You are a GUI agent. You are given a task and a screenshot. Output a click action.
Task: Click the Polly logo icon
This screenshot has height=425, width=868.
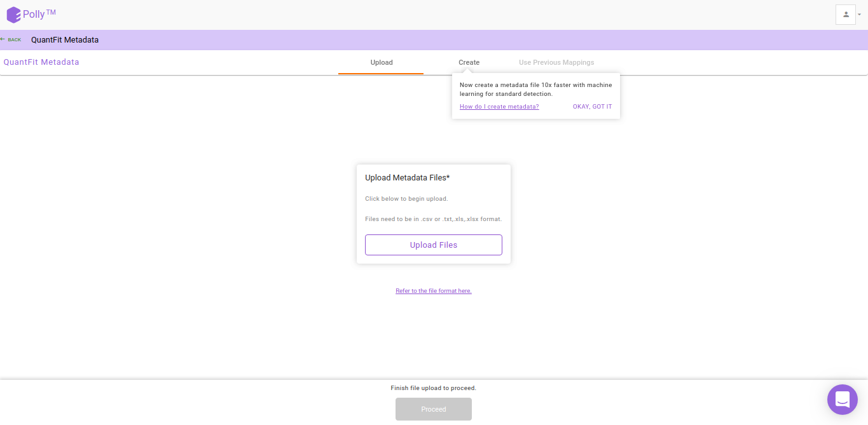(13, 15)
